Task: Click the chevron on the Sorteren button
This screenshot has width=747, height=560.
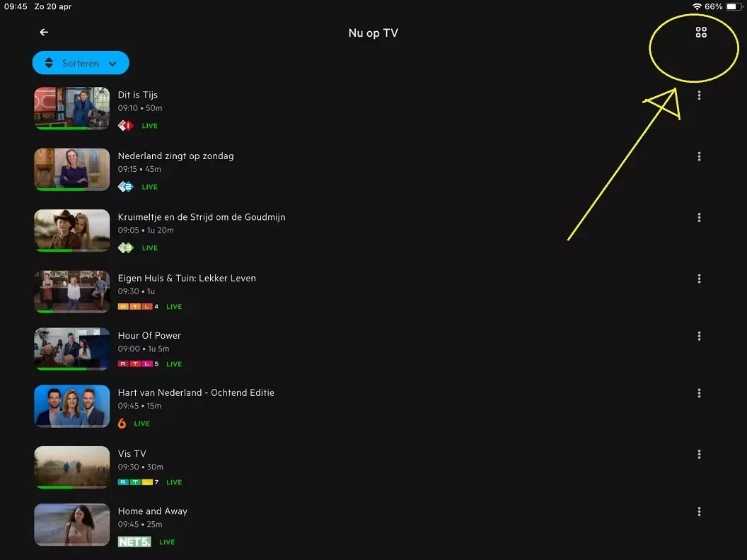Action: 112,64
